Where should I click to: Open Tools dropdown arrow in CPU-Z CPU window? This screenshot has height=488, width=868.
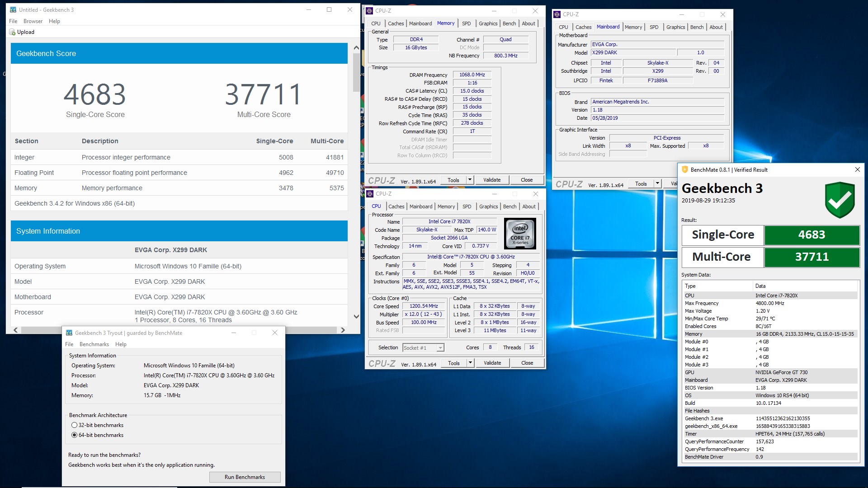pos(470,363)
